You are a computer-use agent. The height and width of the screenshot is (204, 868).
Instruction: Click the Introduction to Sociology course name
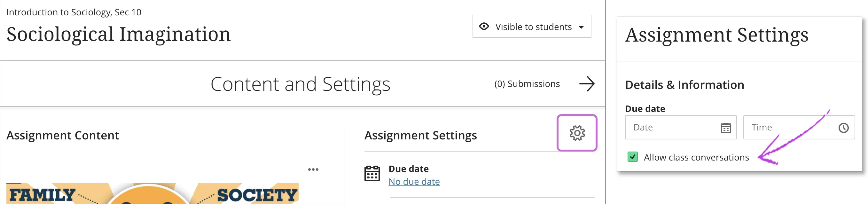(74, 12)
